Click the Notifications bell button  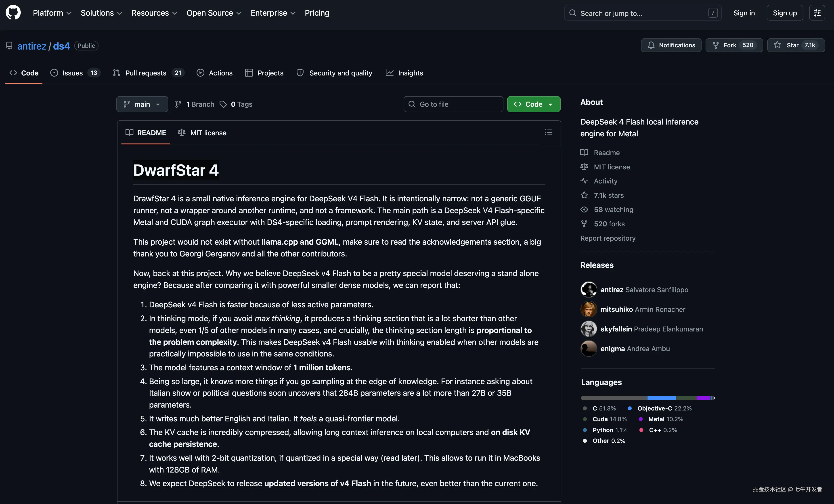(671, 45)
